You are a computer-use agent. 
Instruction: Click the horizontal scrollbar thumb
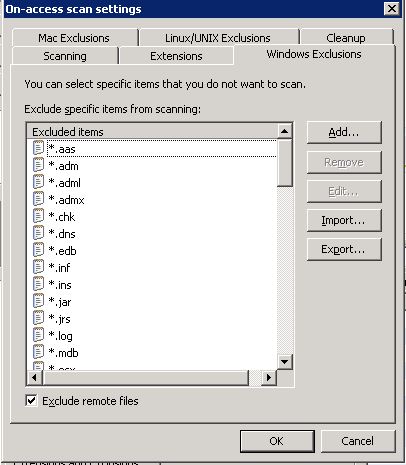click(145, 377)
